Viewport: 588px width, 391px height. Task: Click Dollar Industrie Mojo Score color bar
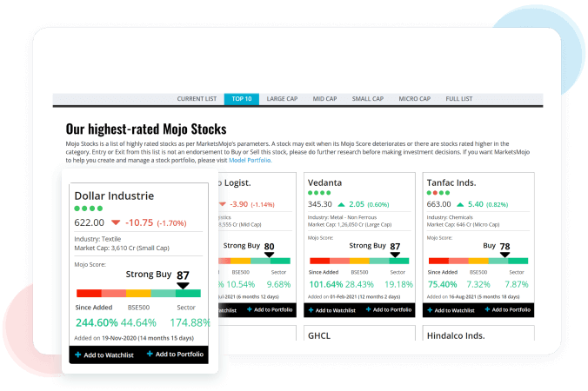click(138, 294)
